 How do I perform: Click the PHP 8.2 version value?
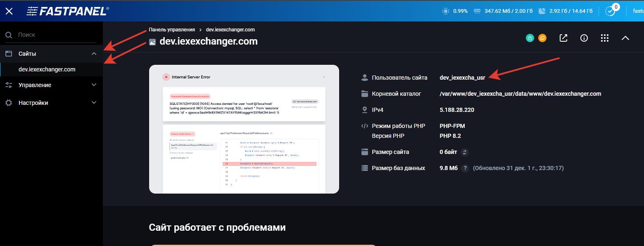coord(450,136)
